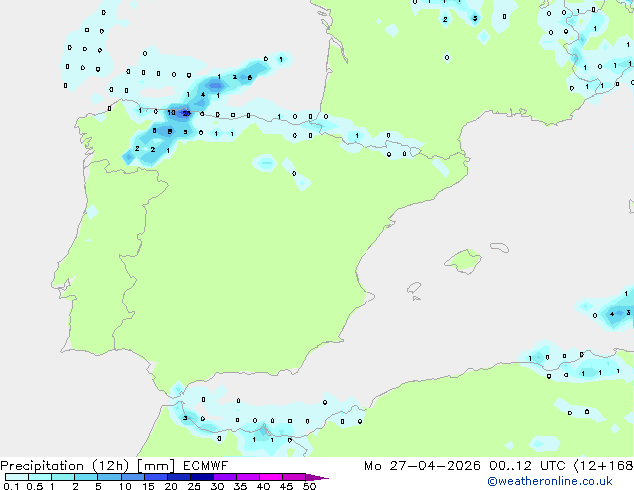Click the "Precipitation" title word
634x490 pixels.
coord(42,466)
